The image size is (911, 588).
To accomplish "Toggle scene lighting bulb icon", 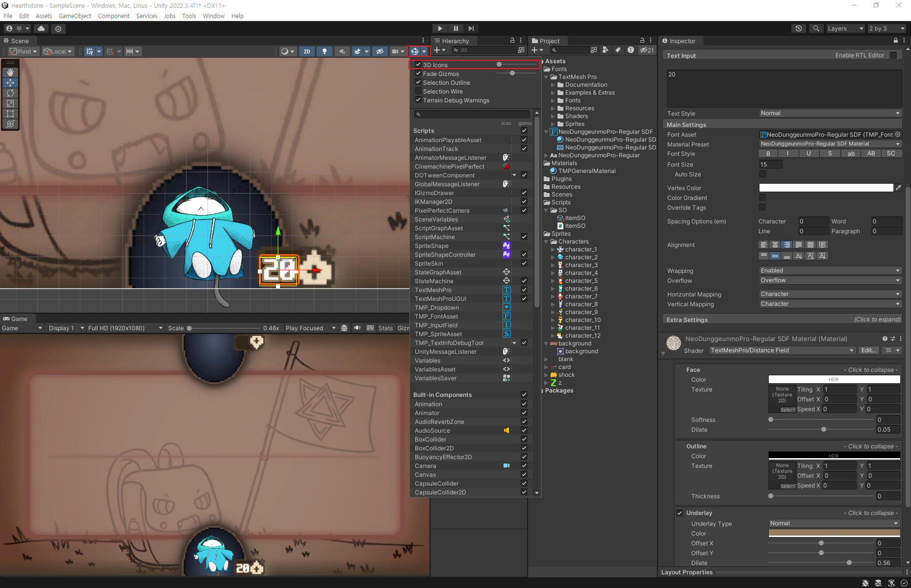I will [x=324, y=51].
